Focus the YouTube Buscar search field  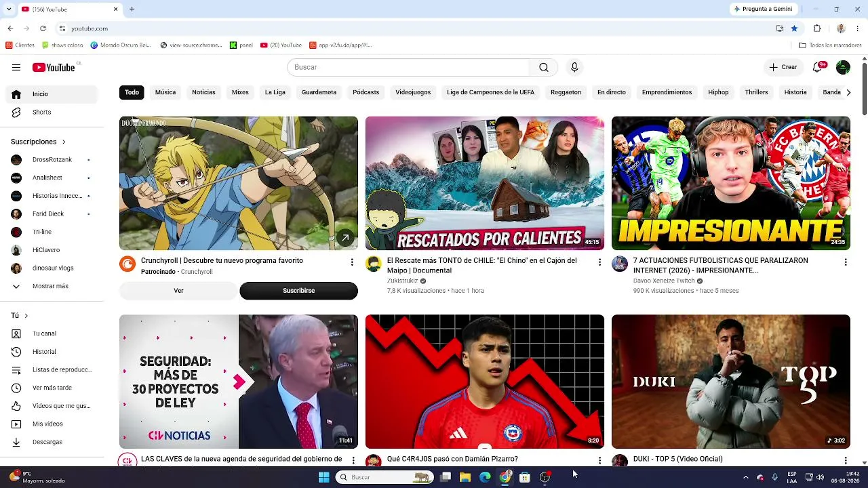coord(408,67)
